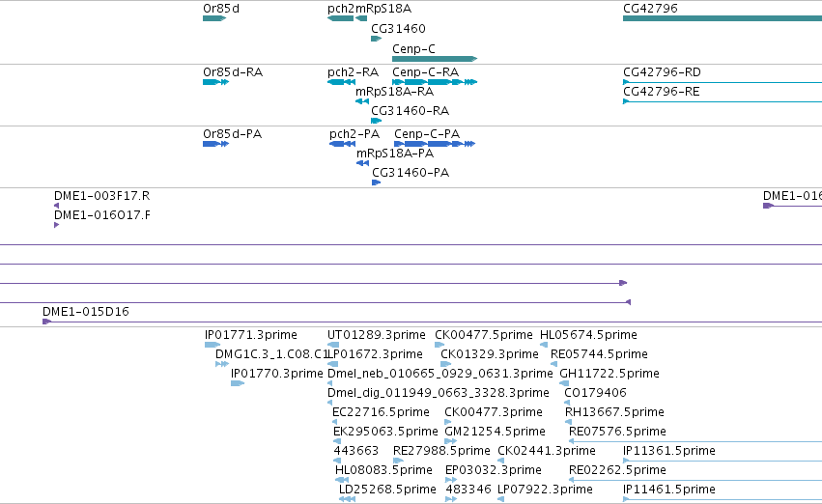822x504 pixels.
Task: Select the IP11461.5prime EST label
Action: pos(669,490)
